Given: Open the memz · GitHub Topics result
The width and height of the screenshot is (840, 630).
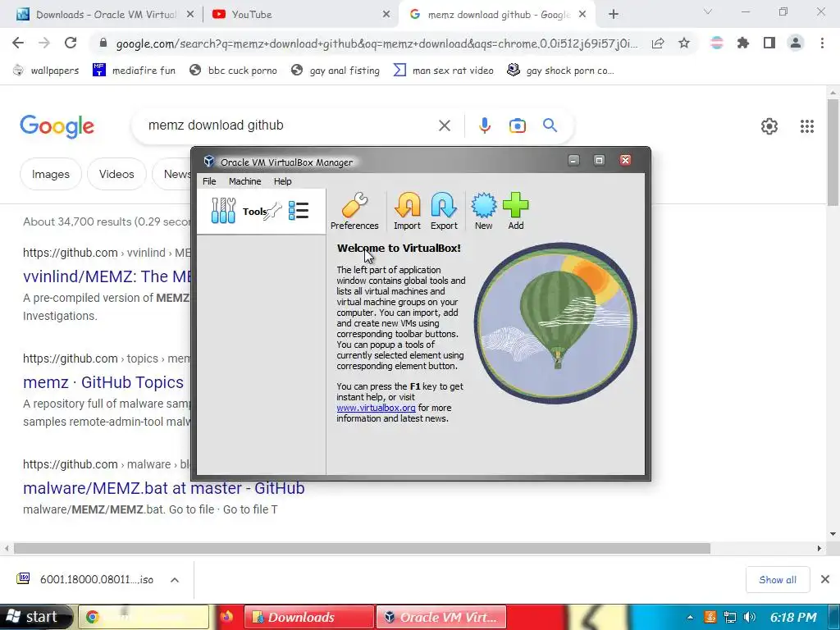Looking at the screenshot, I should pyautogui.click(x=103, y=382).
